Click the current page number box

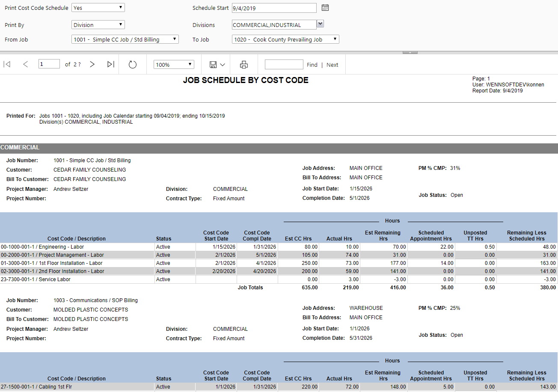pyautogui.click(x=49, y=64)
